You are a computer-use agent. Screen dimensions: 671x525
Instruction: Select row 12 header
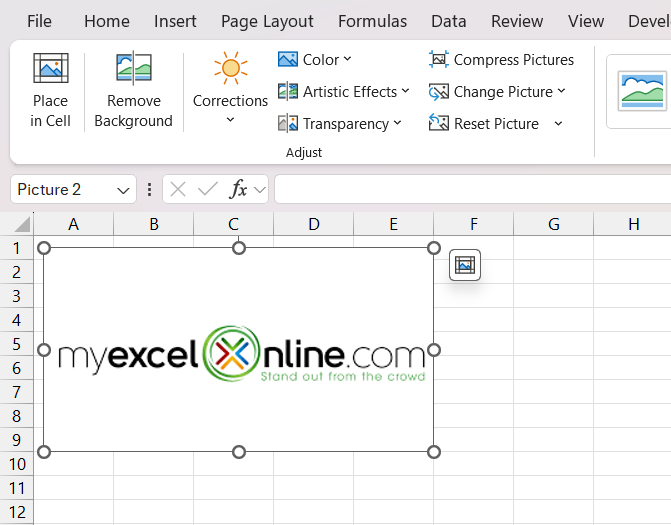point(17,512)
